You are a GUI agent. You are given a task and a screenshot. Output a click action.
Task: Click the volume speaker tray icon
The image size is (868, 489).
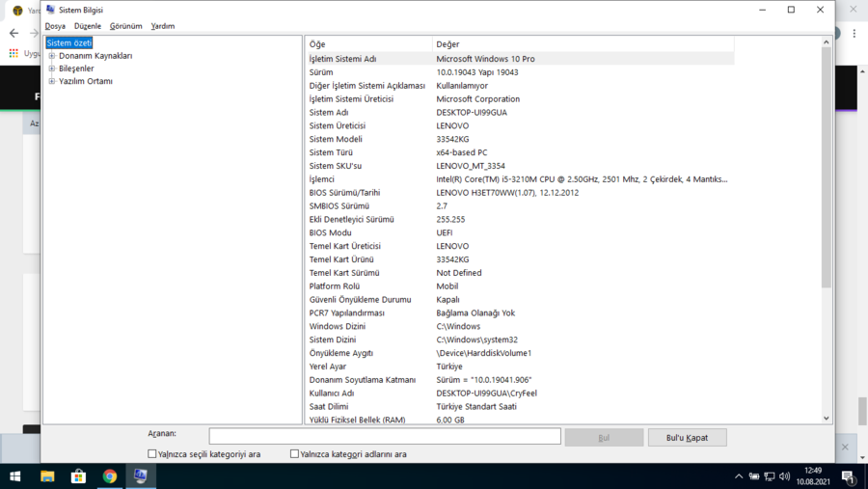coord(784,476)
